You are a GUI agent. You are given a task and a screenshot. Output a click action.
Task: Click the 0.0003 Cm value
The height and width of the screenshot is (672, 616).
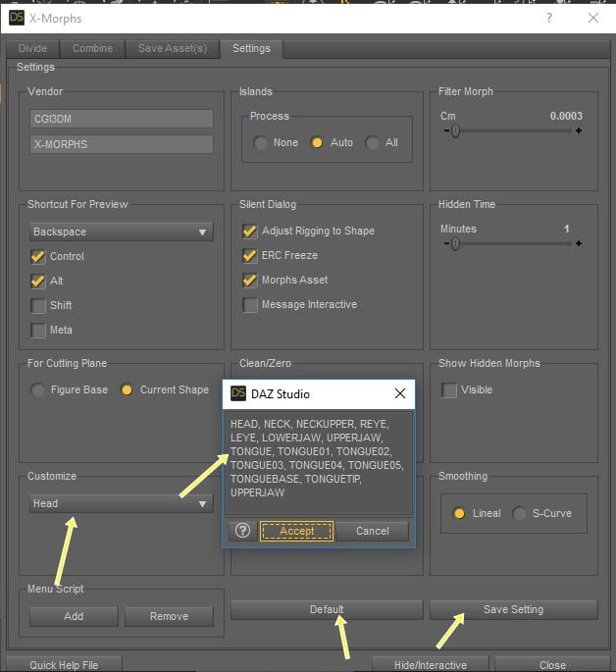coord(566,116)
